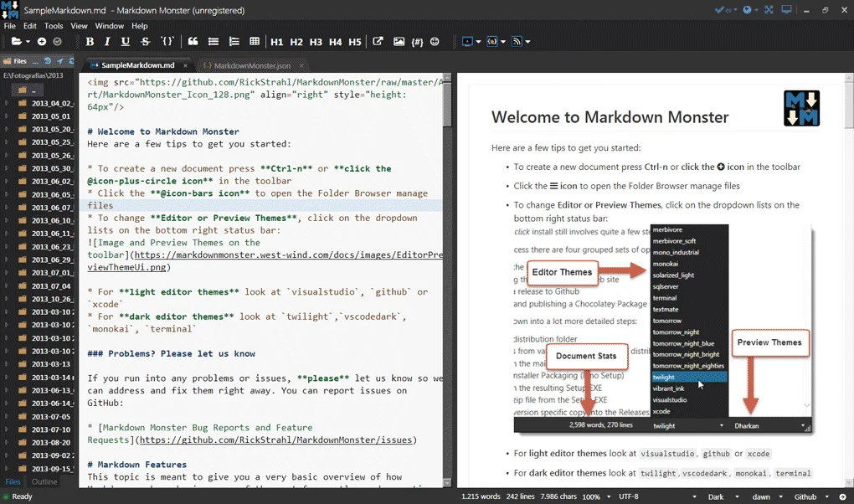The image size is (854, 504).
Task: Insert a numbered list
Action: pyautogui.click(x=233, y=41)
